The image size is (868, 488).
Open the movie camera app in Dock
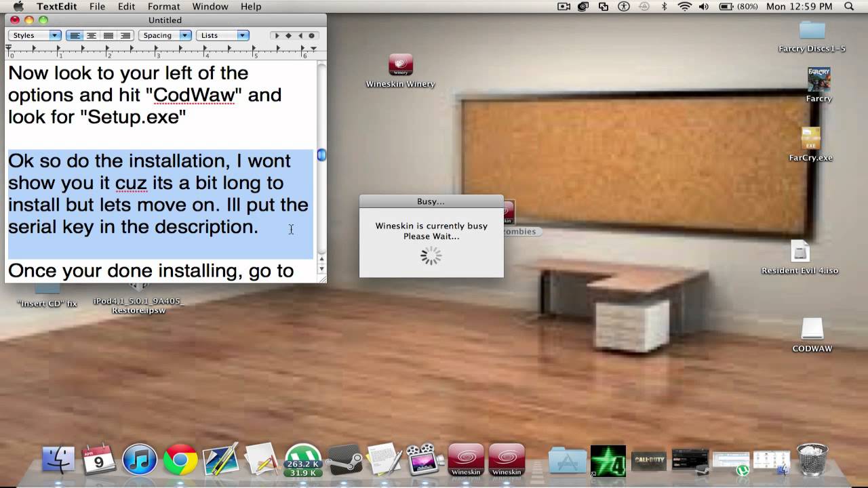pos(425,460)
